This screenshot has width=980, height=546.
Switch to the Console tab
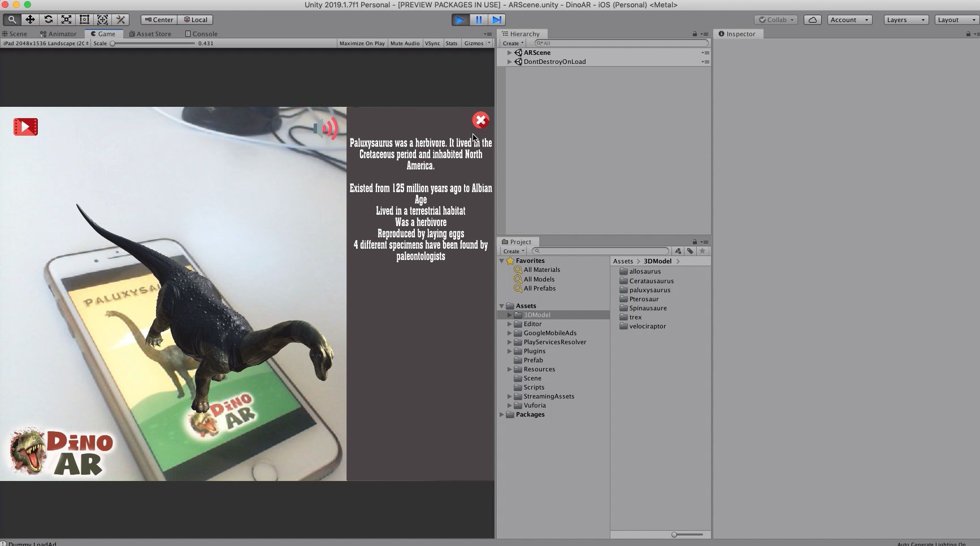201,34
